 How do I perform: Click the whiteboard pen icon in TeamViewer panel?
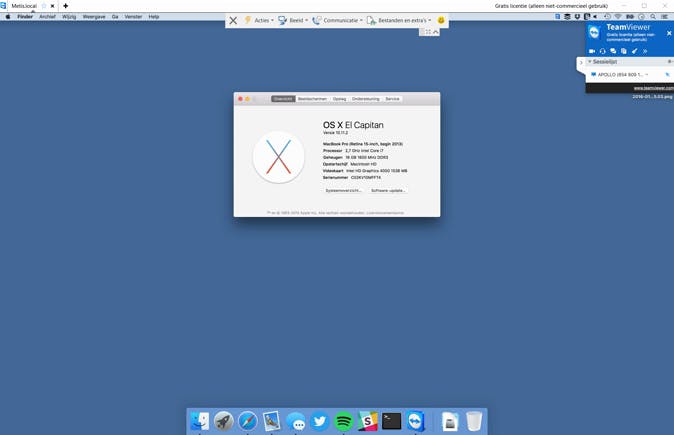(x=634, y=51)
